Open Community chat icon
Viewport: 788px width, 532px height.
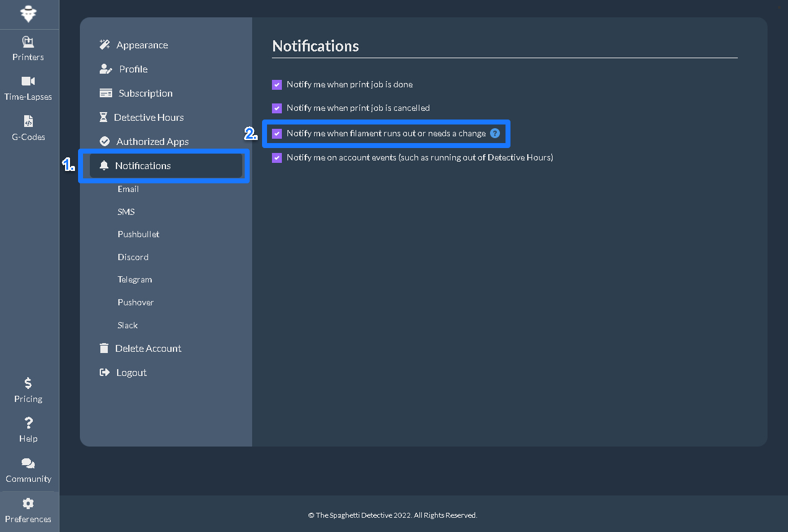28,463
